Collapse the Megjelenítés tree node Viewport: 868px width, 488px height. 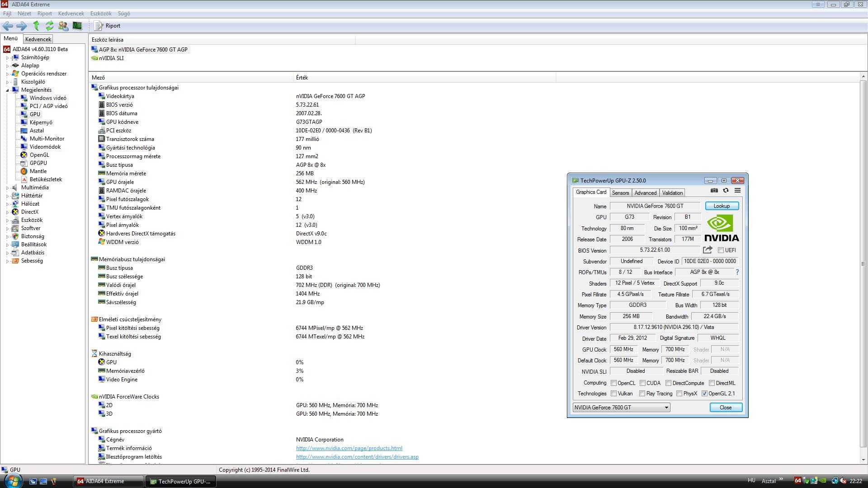(x=8, y=90)
